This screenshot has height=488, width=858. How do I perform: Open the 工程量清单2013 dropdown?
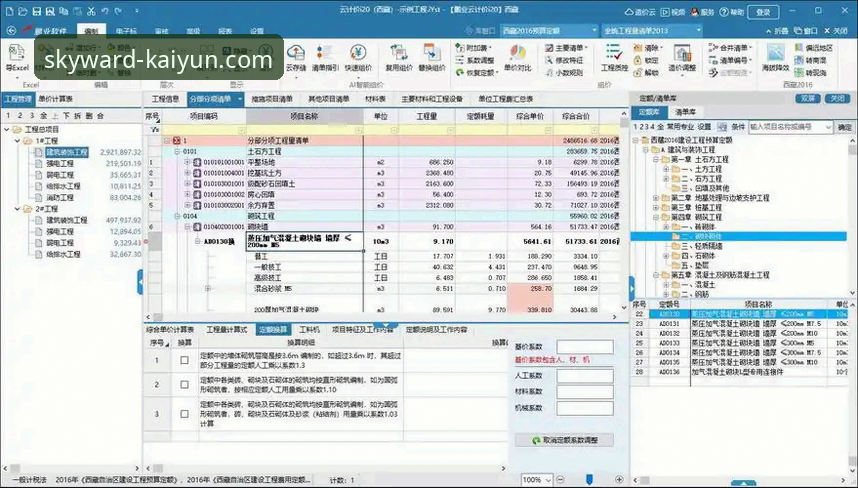(698, 31)
